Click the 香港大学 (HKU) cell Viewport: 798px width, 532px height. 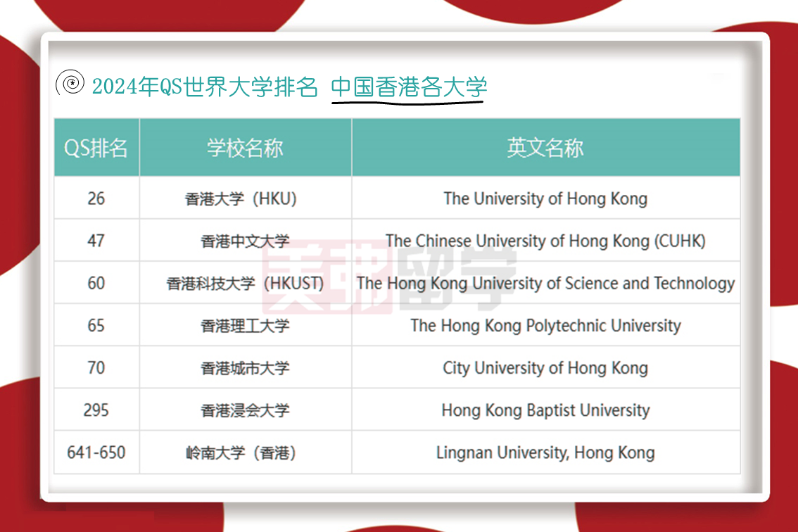[x=246, y=198]
